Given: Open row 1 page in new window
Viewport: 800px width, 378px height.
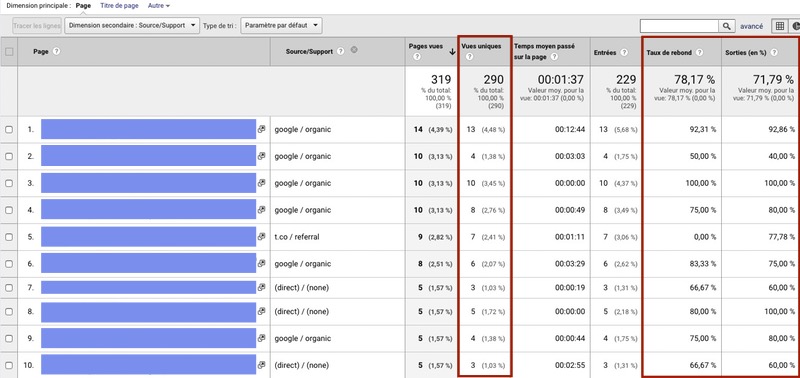Looking at the screenshot, I should (262, 130).
